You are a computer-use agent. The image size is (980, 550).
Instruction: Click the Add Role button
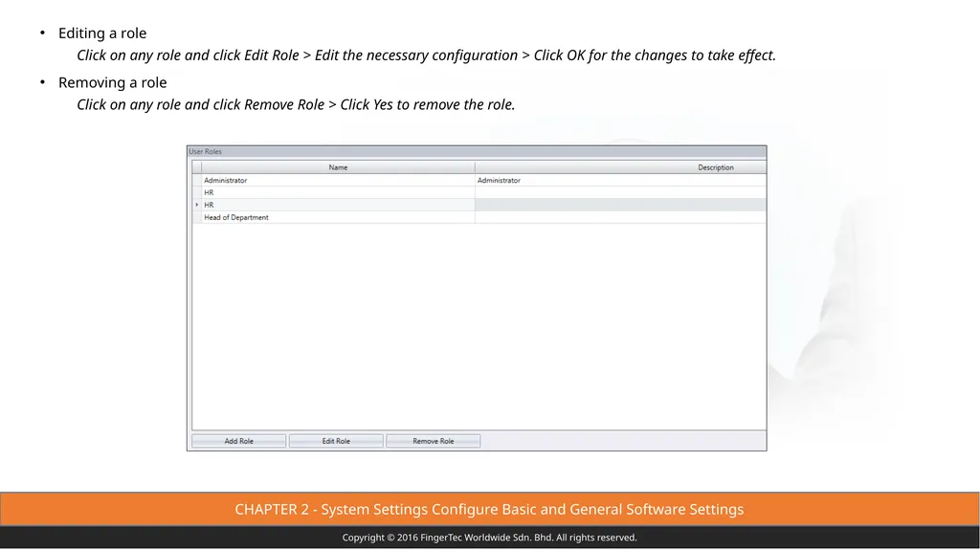[x=238, y=441]
